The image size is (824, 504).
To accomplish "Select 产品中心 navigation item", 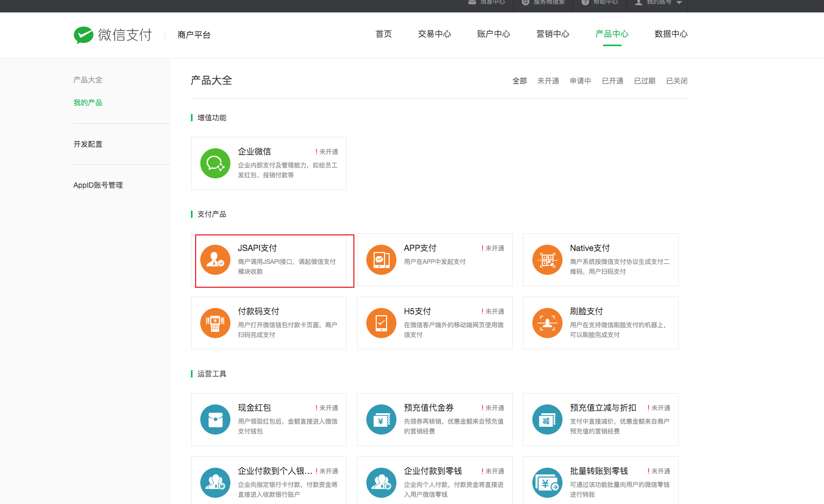I will pyautogui.click(x=612, y=34).
